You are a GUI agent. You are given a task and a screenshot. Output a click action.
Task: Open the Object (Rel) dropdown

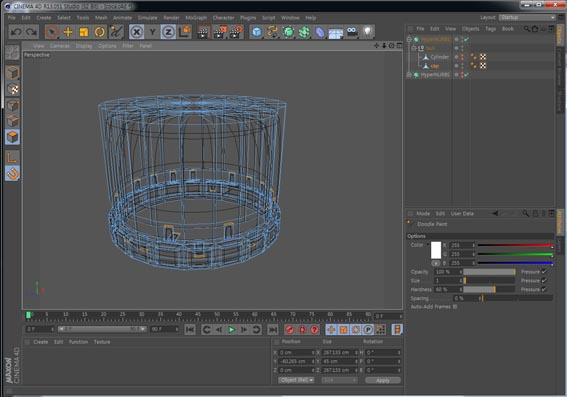pos(296,380)
